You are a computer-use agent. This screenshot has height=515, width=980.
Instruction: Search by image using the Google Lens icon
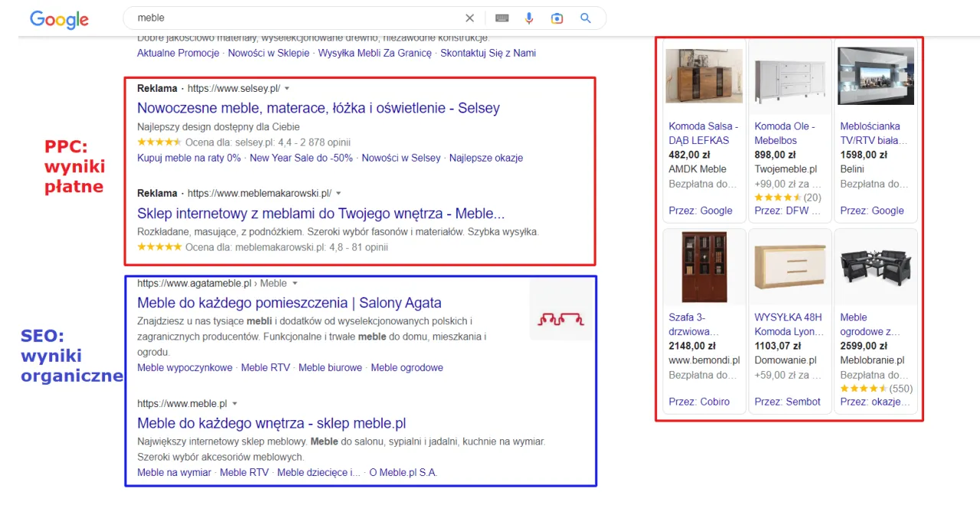(x=557, y=18)
